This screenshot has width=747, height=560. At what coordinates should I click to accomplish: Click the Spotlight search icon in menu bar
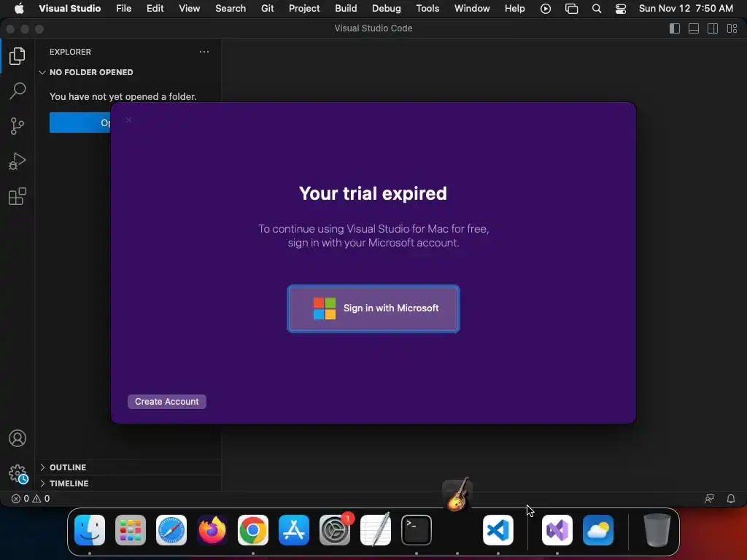click(597, 9)
